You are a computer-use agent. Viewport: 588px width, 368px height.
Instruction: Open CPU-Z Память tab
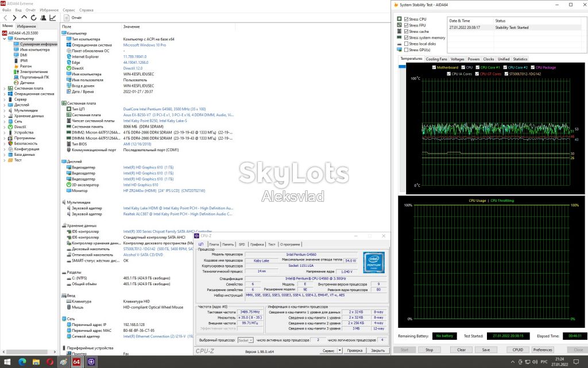227,244
